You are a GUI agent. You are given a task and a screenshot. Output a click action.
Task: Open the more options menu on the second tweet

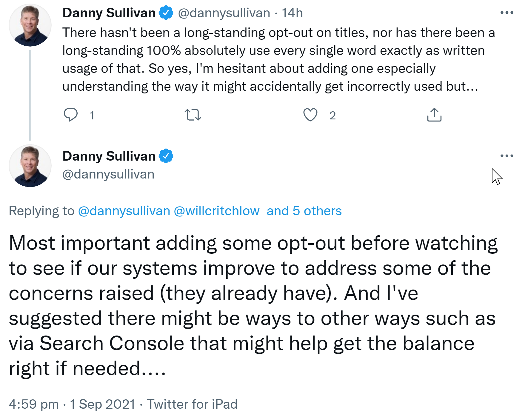click(506, 156)
